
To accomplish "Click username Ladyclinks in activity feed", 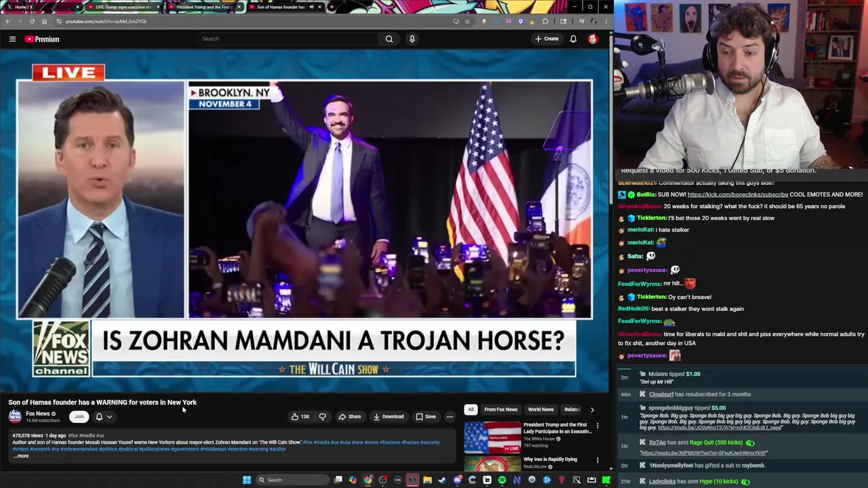I will 662,481.
